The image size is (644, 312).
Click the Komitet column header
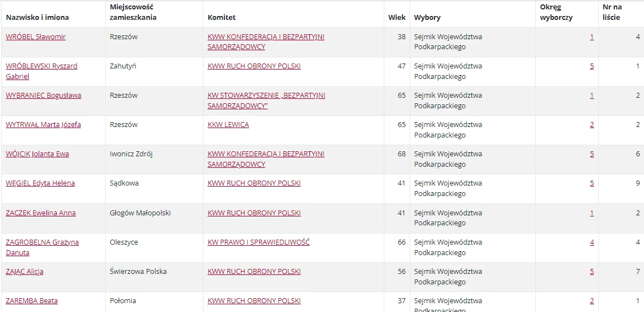(x=222, y=17)
